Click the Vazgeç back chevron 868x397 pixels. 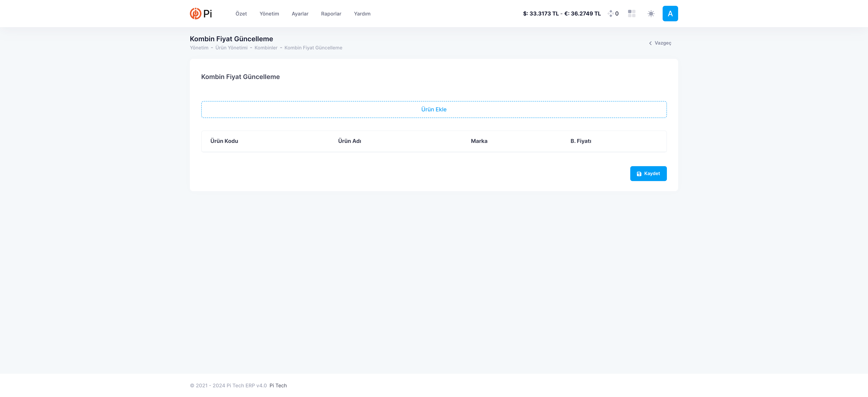650,43
